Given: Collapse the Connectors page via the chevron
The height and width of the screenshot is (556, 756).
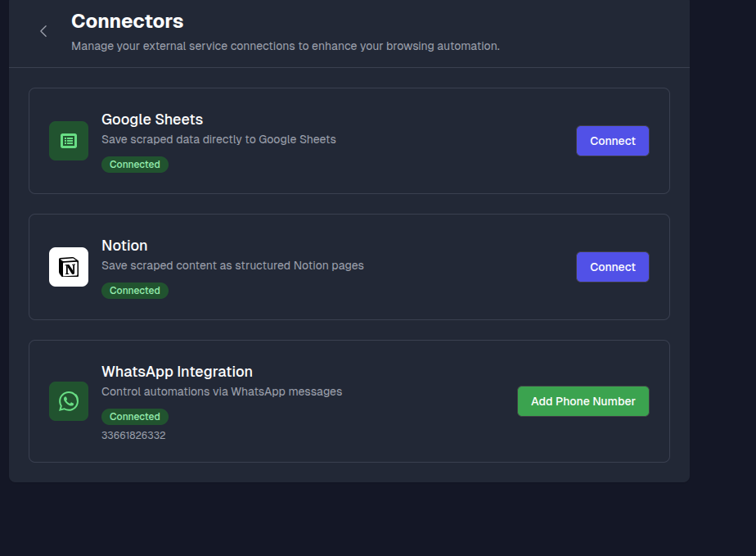Looking at the screenshot, I should pyautogui.click(x=43, y=31).
